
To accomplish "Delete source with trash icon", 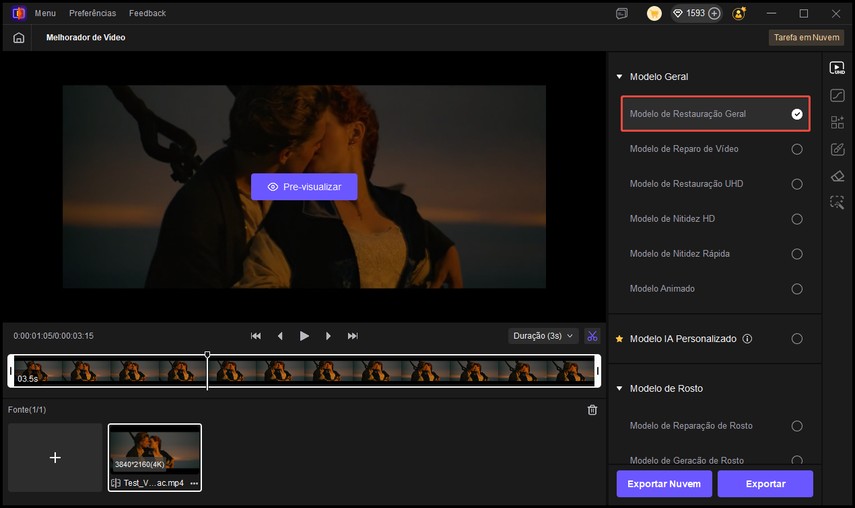I will [592, 410].
